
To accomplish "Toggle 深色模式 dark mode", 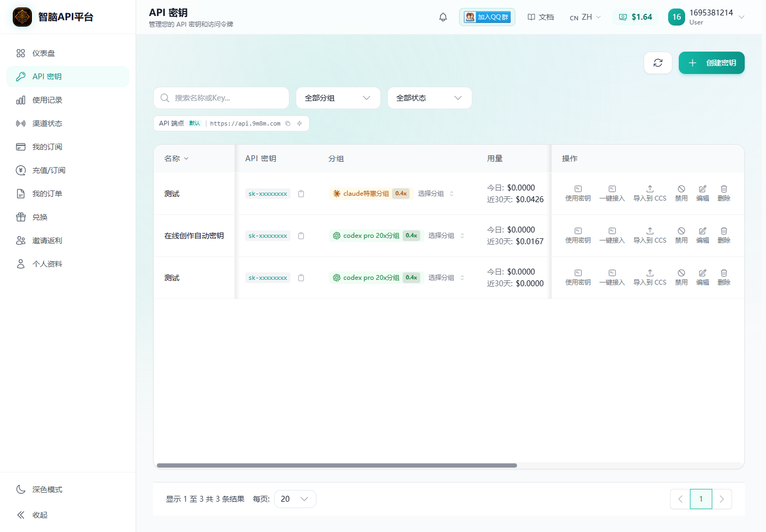I will (68, 489).
